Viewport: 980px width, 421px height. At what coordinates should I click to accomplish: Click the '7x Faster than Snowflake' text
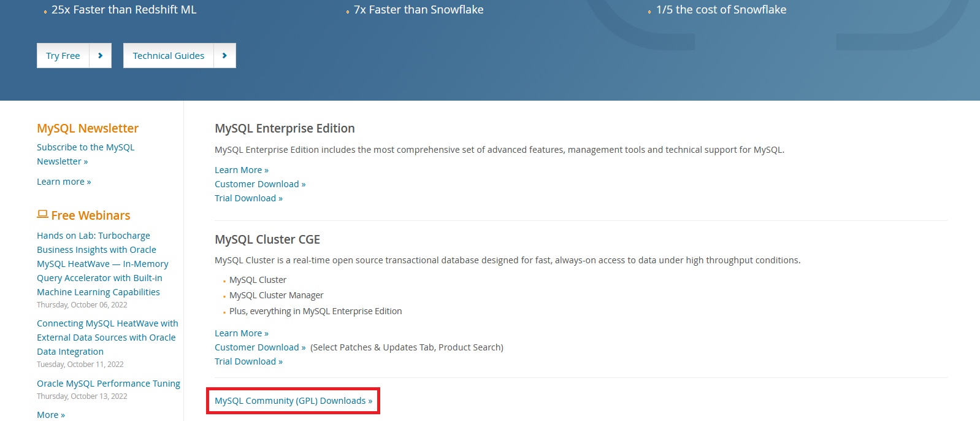(x=419, y=10)
